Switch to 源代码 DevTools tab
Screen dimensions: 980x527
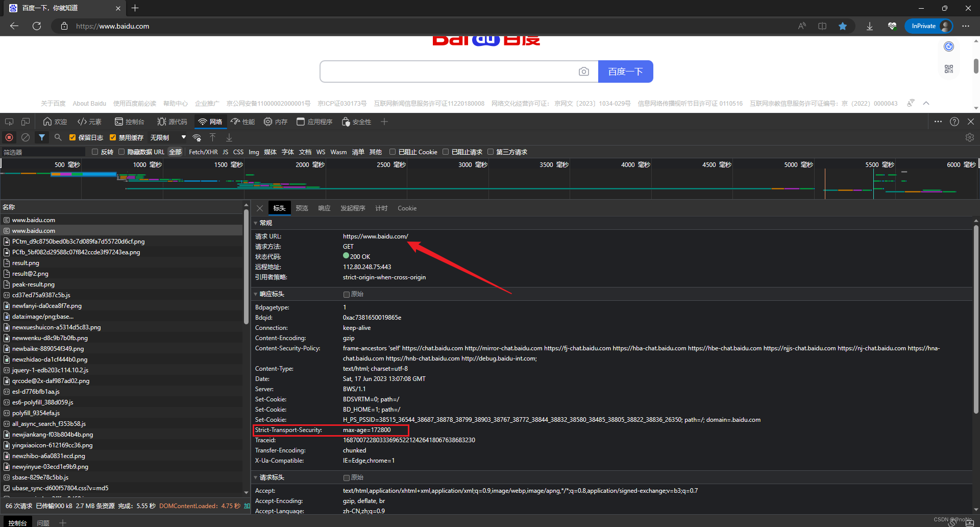point(172,122)
